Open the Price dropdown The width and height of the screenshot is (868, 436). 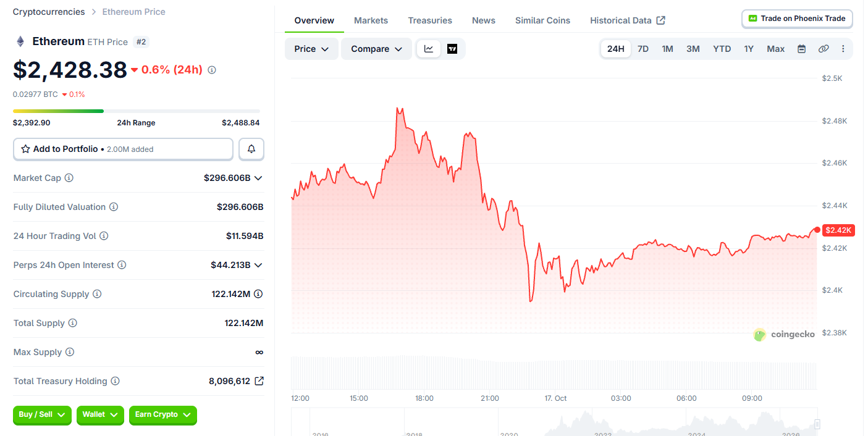point(311,49)
